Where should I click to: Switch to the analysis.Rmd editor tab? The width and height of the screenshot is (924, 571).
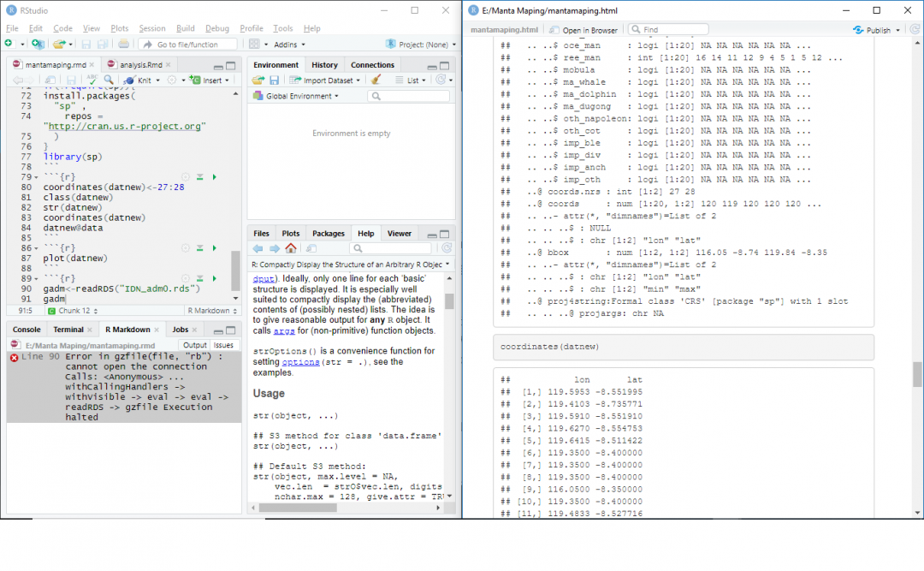[140, 65]
